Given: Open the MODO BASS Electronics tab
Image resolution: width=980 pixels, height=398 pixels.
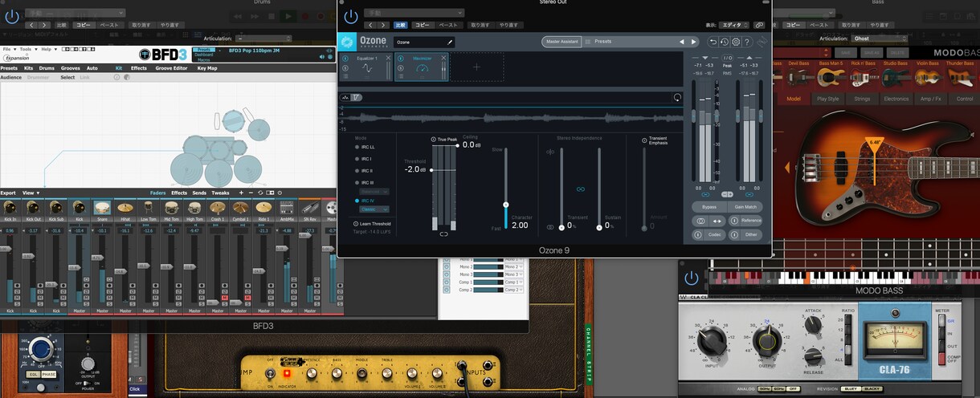Looking at the screenshot, I should click(x=896, y=99).
